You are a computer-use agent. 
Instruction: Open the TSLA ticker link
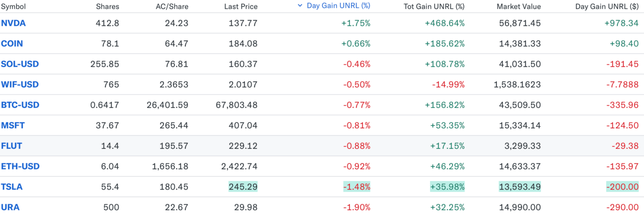(x=12, y=187)
